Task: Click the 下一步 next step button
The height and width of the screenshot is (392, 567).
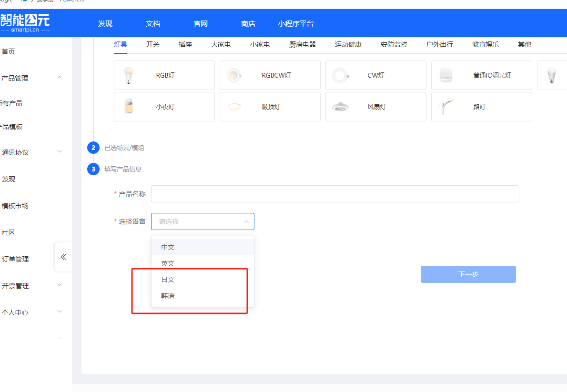Action: point(468,274)
